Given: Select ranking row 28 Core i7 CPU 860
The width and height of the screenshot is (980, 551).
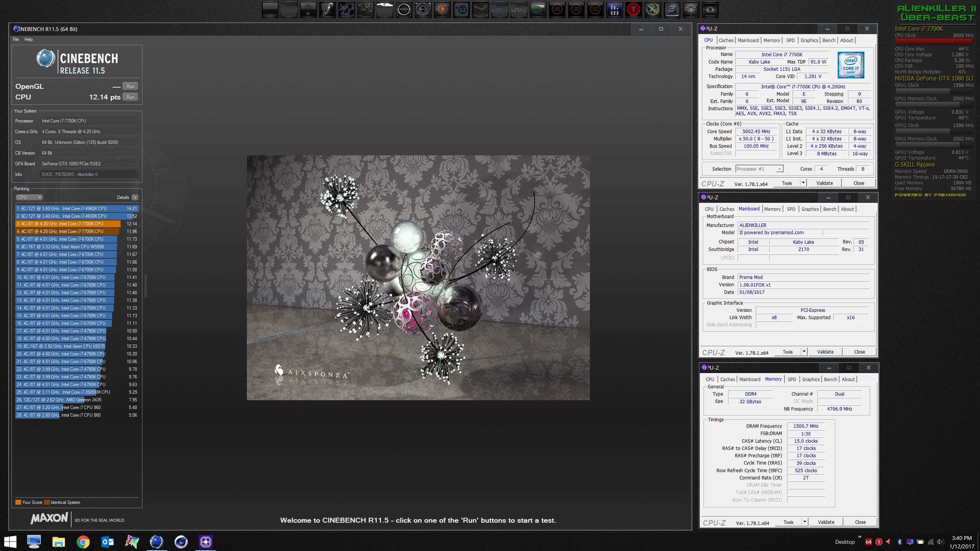Looking at the screenshot, I should [77, 415].
